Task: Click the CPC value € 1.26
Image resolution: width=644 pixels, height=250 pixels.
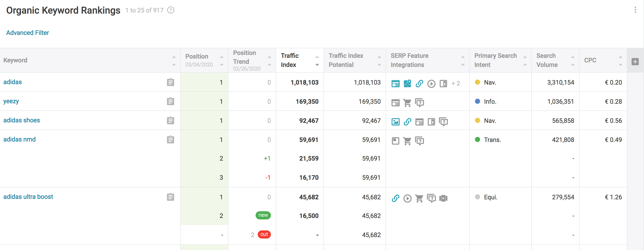Action: [613, 197]
